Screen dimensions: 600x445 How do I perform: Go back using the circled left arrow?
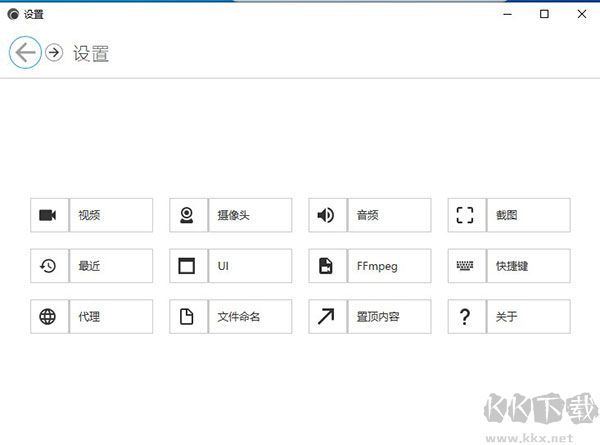tap(26, 53)
